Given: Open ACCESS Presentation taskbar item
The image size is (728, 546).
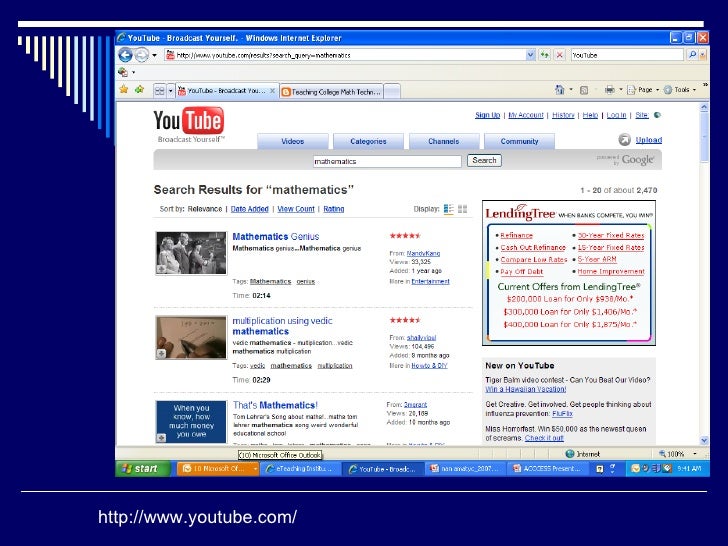Looking at the screenshot, I should 547,468.
